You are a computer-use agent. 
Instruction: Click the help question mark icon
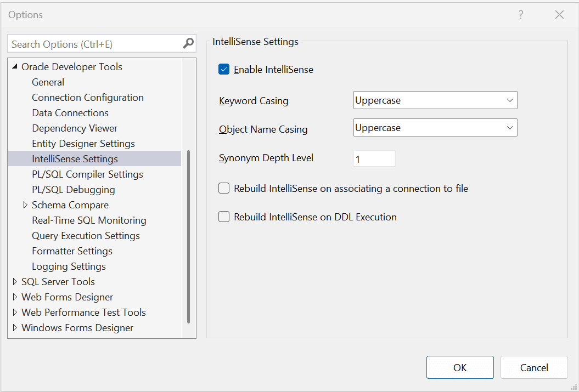tap(520, 15)
